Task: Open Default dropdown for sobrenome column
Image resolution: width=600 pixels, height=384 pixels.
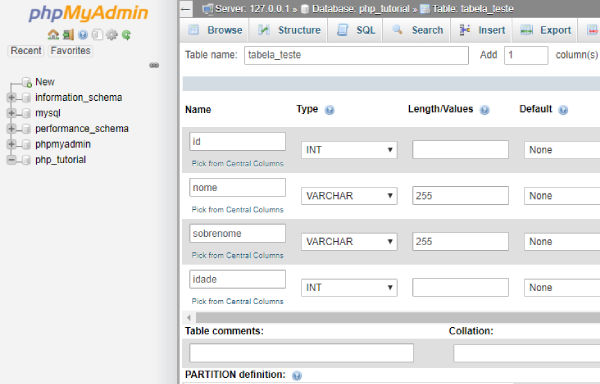Action: pyautogui.click(x=562, y=242)
